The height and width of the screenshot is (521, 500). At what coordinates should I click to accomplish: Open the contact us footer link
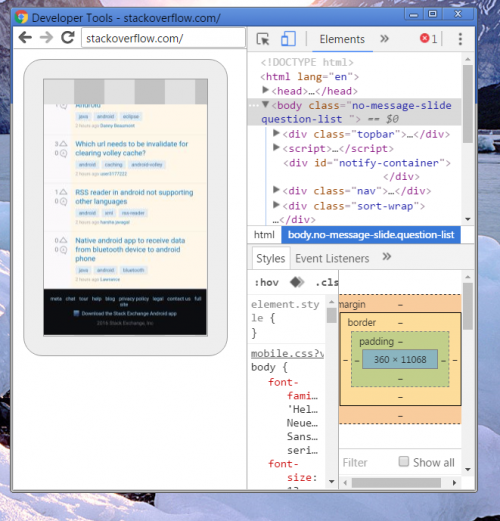tap(179, 299)
